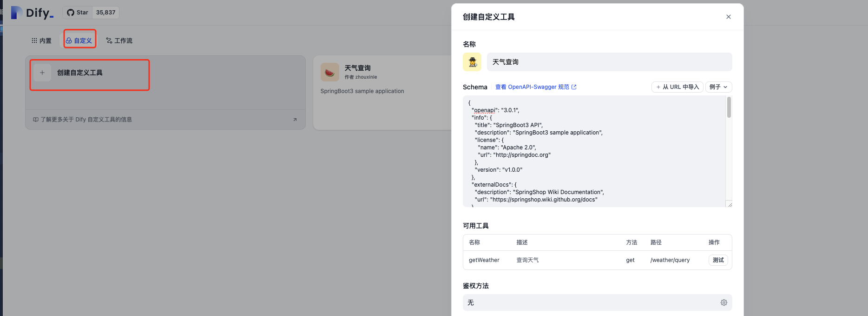Switch to the 自定义 tab
This screenshot has height=316, width=868.
tap(79, 41)
